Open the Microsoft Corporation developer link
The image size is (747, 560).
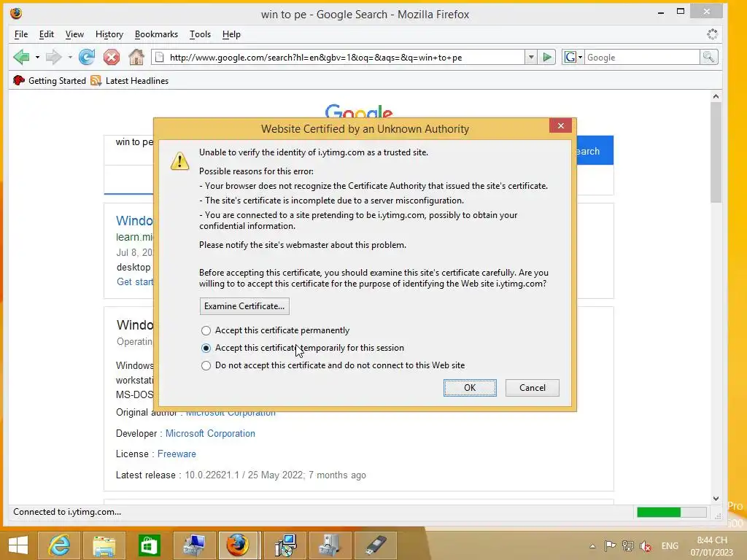click(x=210, y=433)
